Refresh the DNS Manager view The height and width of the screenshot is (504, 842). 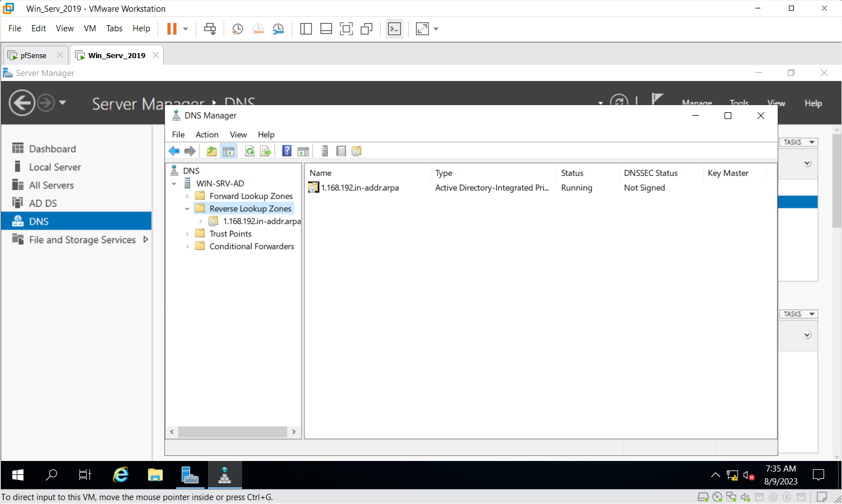(250, 151)
